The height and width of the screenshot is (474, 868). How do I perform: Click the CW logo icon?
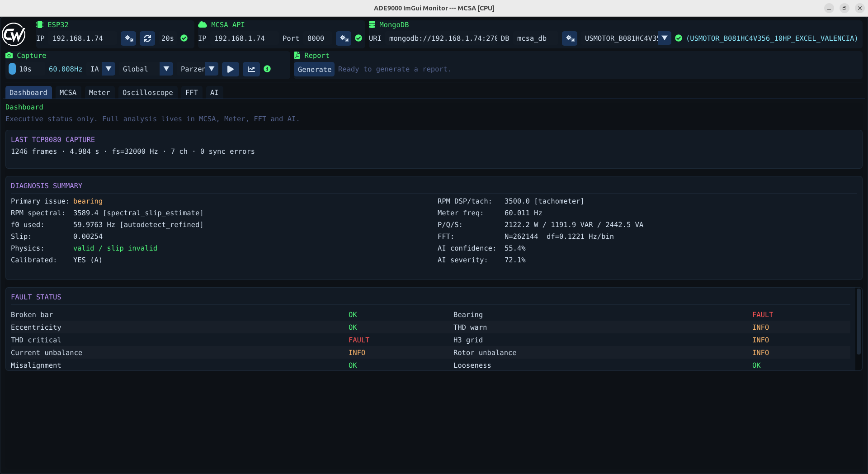[x=14, y=35]
